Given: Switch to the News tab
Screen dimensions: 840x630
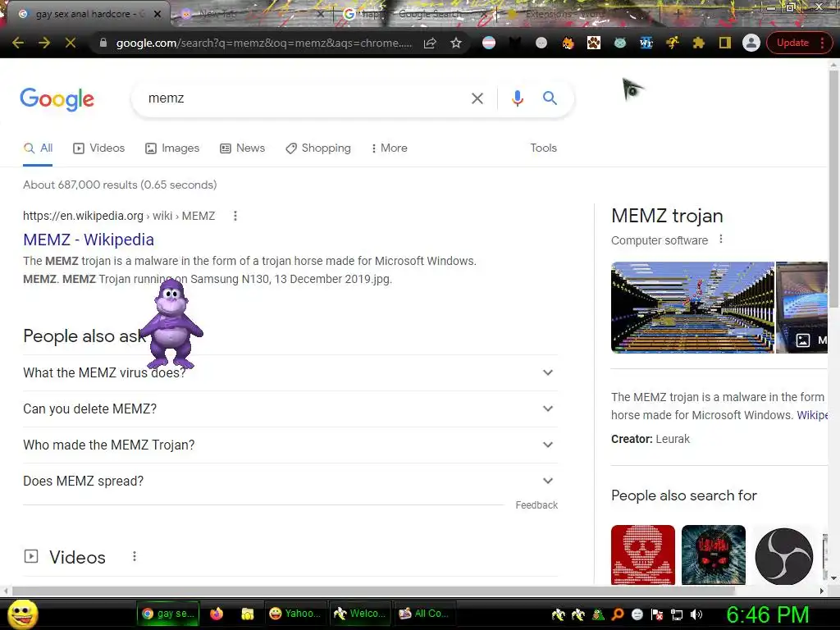Looking at the screenshot, I should [242, 148].
